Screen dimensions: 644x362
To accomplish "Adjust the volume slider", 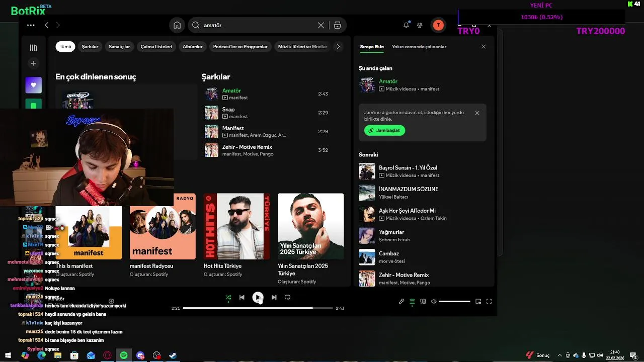I will (454, 302).
